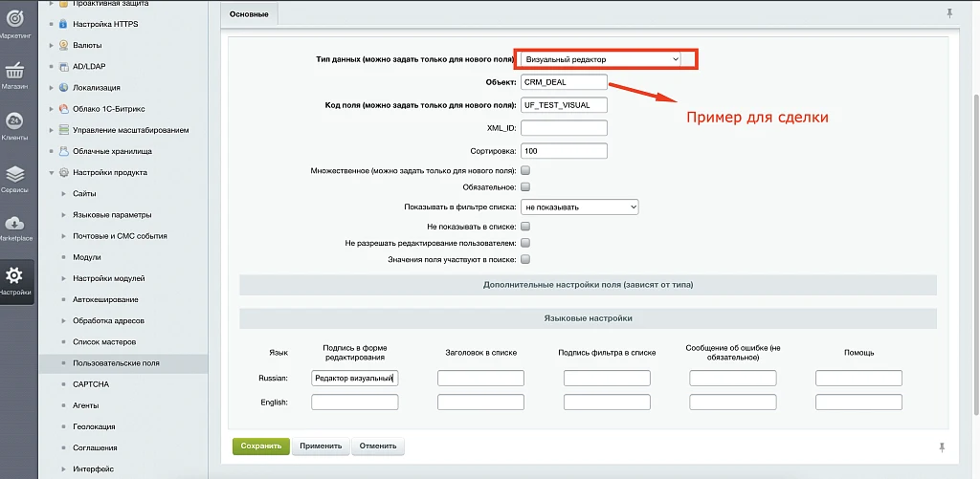Screen dimensions: 980x479
Task: Click the Локализация globe icon
Action: (x=63, y=87)
